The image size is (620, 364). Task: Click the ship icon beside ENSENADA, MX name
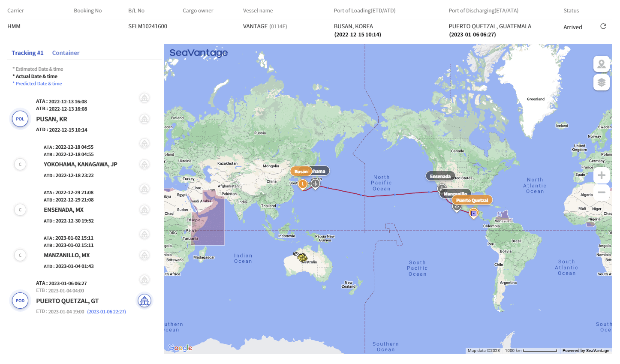[144, 210]
